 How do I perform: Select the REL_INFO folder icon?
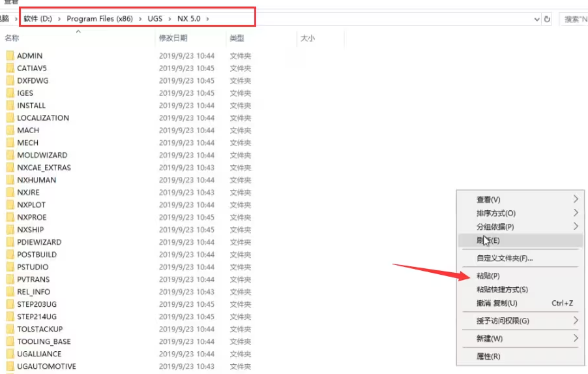click(x=10, y=291)
